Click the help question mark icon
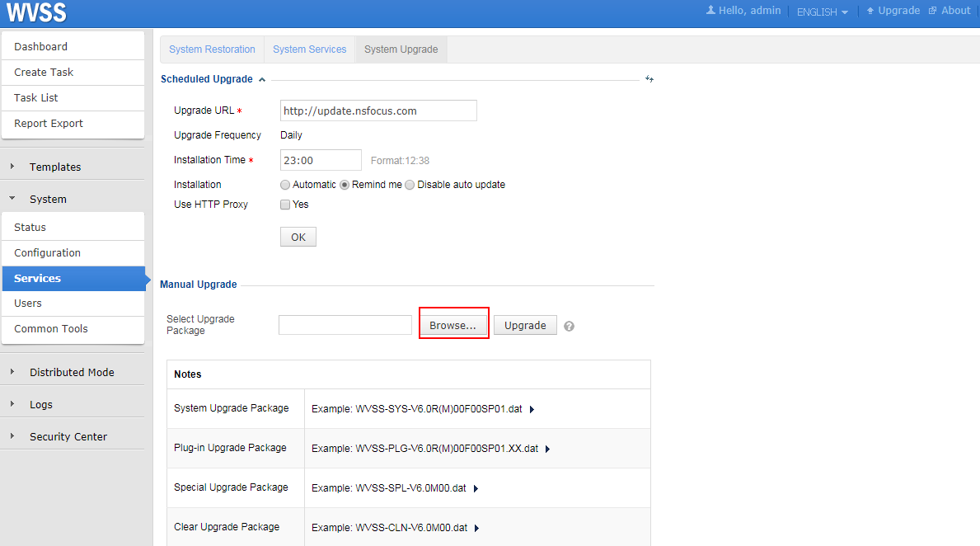 [x=569, y=326]
